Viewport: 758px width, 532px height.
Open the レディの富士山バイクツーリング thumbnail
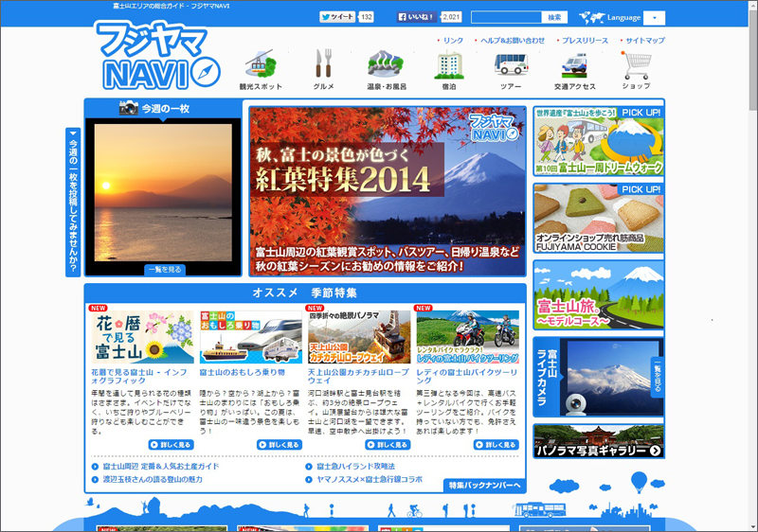pos(467,336)
